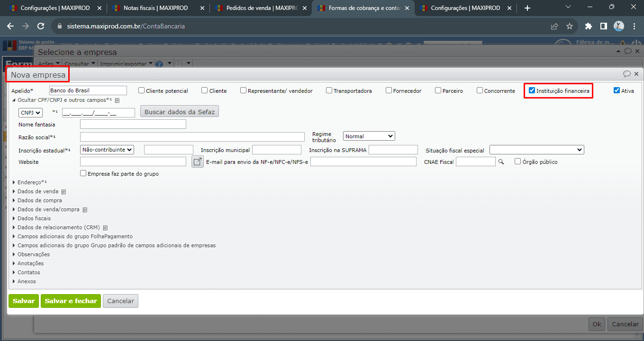Open the website link icon button
The height and width of the screenshot is (341, 644).
tap(197, 162)
